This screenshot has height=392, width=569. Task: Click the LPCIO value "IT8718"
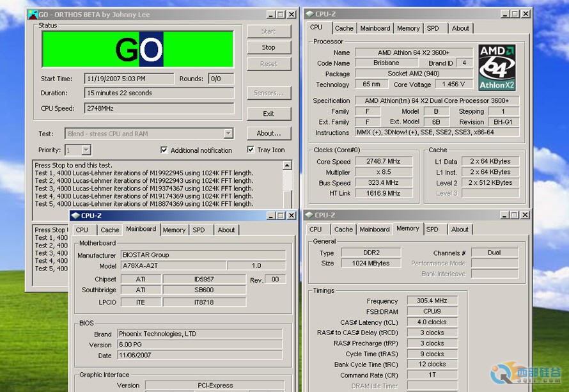(204, 302)
